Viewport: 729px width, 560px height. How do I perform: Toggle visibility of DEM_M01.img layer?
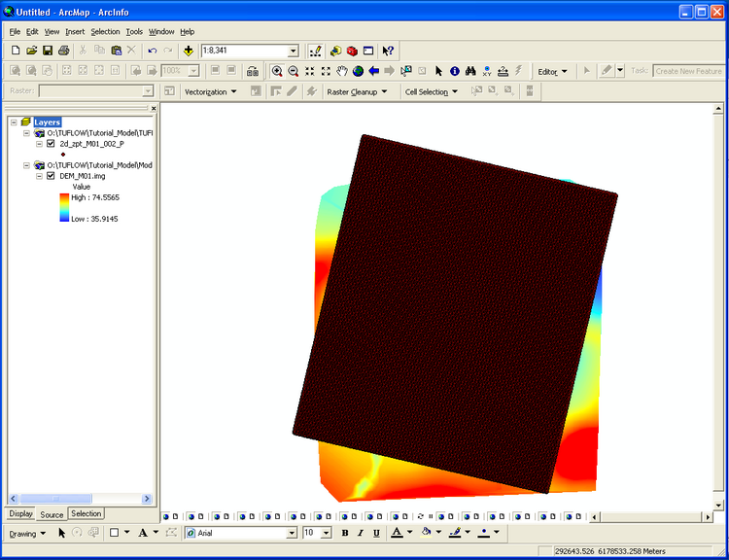tap(51, 176)
